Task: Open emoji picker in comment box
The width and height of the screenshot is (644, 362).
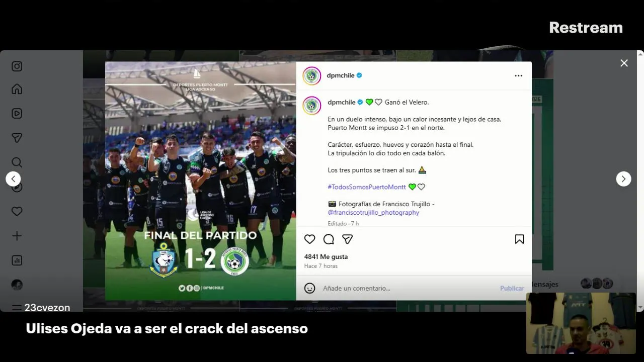Action: point(310,288)
